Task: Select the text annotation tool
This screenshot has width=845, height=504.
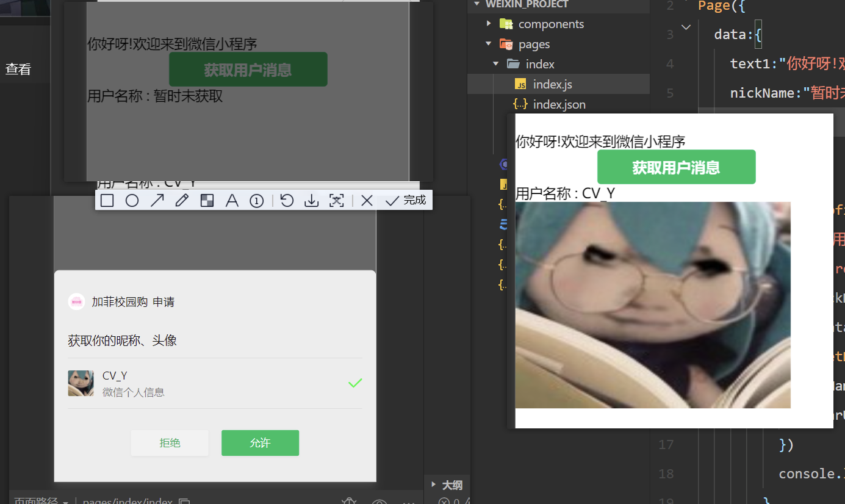Action: tap(232, 200)
